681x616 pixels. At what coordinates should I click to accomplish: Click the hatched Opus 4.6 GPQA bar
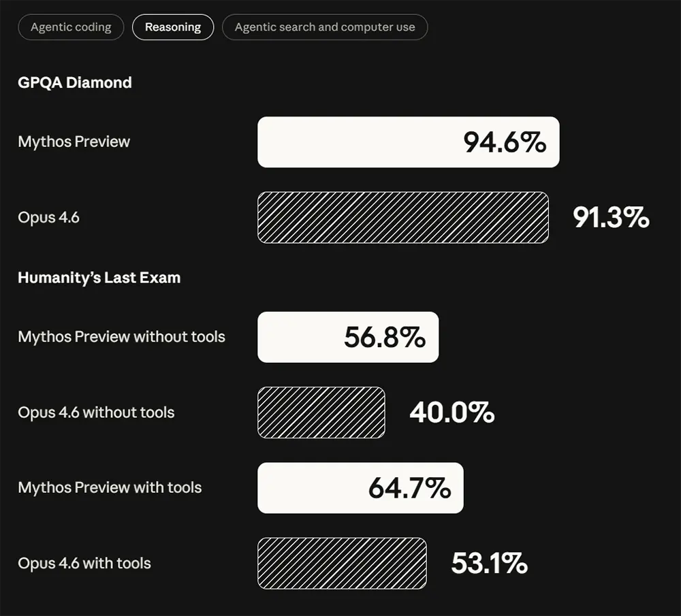(x=402, y=217)
